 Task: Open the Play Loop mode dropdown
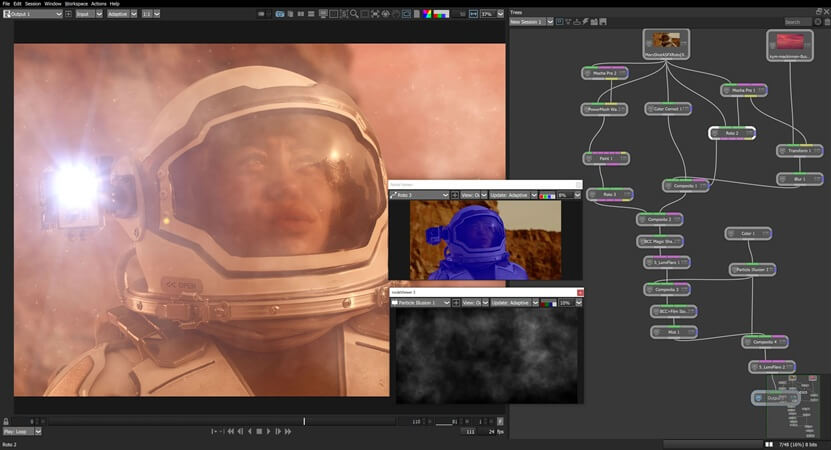point(22,431)
